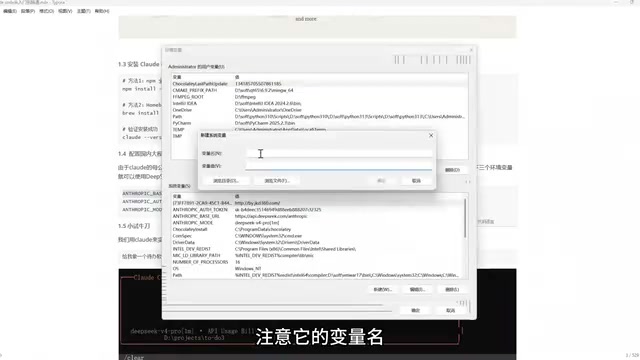
Task: Select the ANTHROPIC_BASE_URL system variable row
Action: click(x=317, y=216)
